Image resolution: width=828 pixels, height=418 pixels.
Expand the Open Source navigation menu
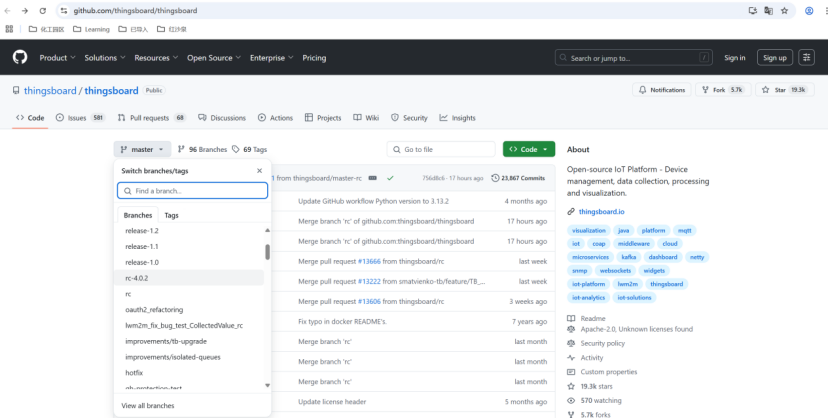click(x=214, y=58)
